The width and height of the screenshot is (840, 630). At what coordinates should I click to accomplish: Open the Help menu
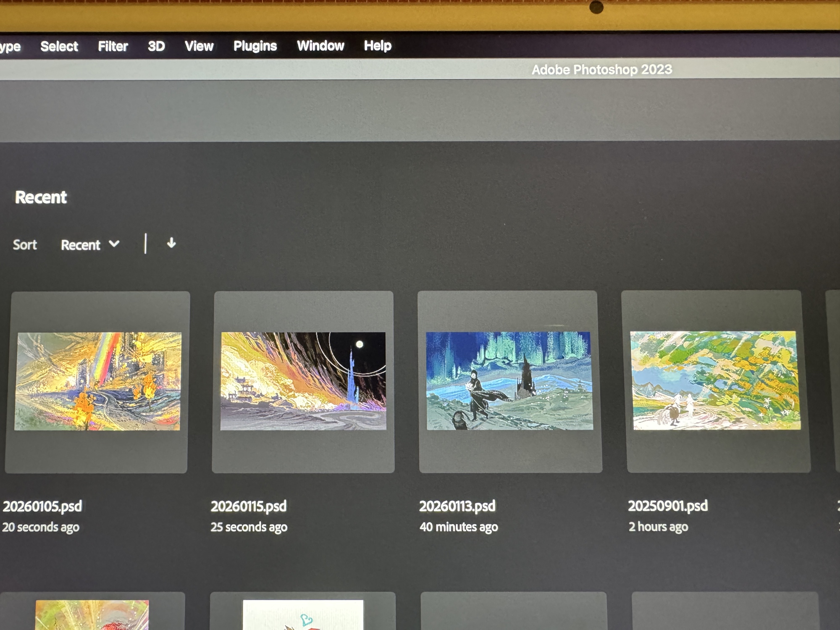pos(378,45)
